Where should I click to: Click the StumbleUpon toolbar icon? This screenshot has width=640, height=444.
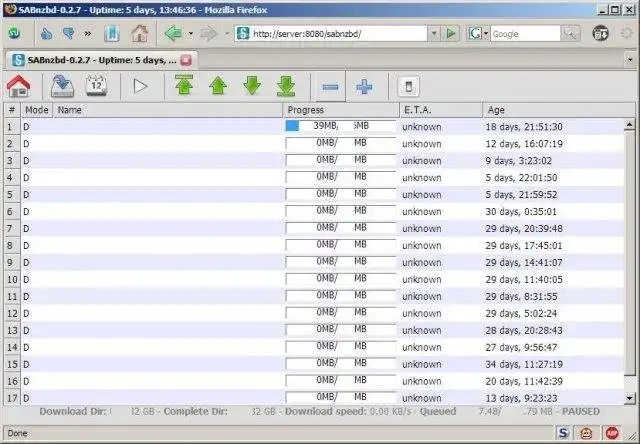(x=15, y=34)
